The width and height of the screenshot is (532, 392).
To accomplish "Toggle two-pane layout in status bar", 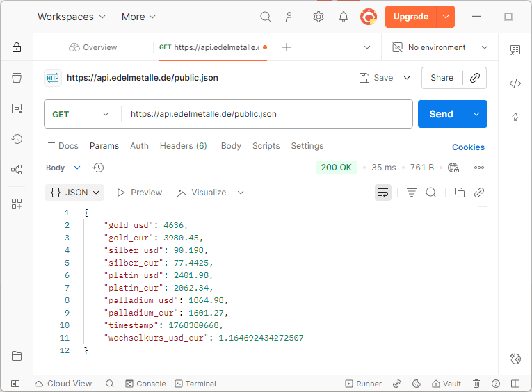I will [x=515, y=384].
